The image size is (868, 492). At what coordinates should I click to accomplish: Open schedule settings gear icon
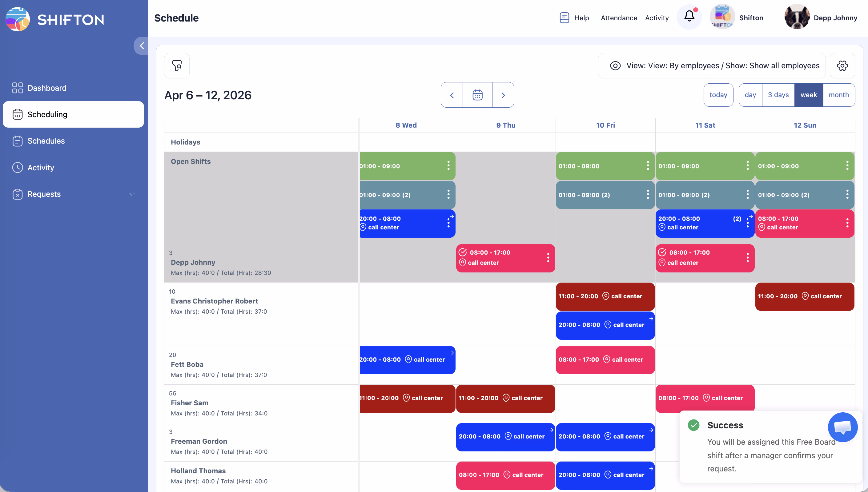point(842,65)
